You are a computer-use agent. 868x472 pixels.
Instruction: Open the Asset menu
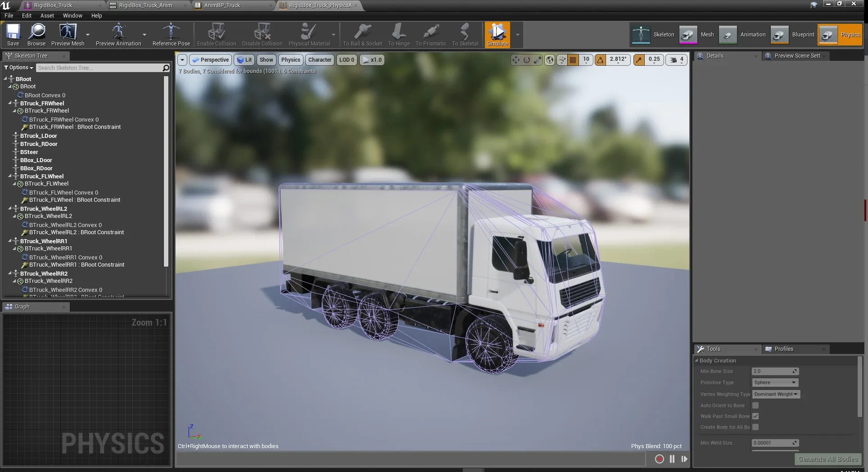pyautogui.click(x=47, y=15)
